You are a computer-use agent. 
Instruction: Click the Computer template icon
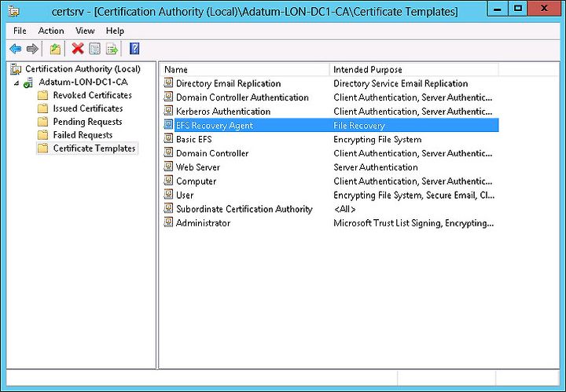pos(168,181)
